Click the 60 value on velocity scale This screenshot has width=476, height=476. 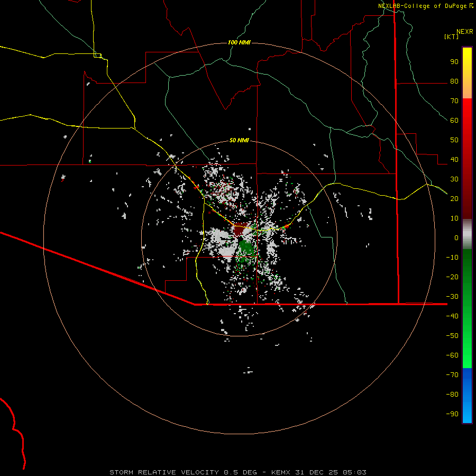pos(454,121)
